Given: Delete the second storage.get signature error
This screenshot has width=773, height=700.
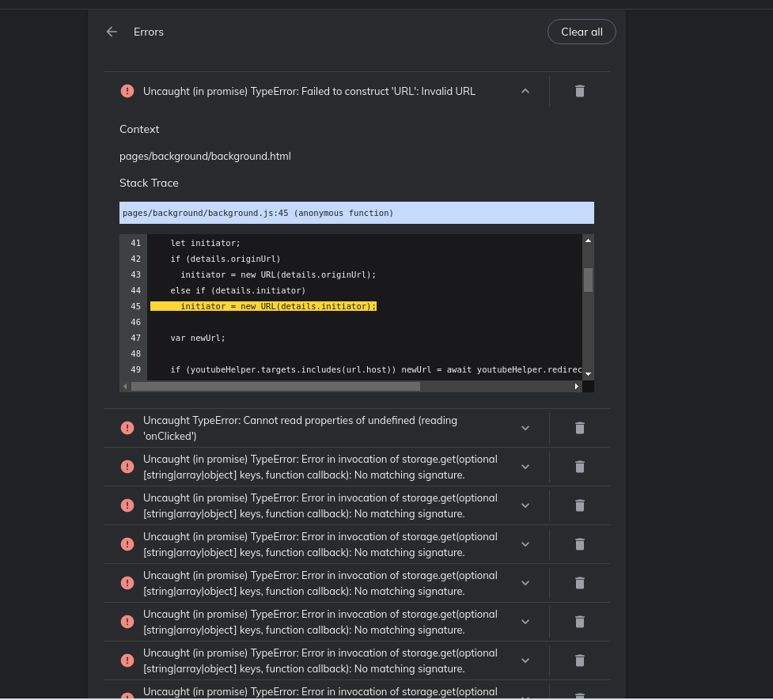Looking at the screenshot, I should pos(580,505).
